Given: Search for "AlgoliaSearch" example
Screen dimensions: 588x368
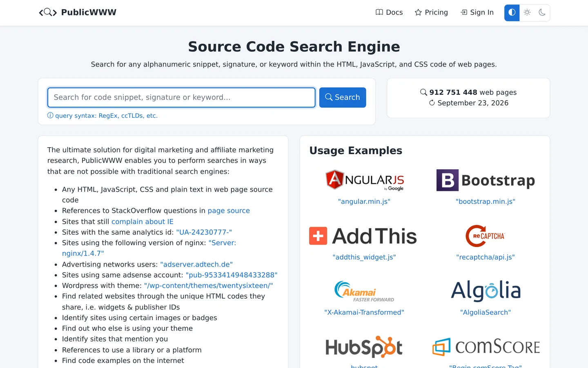Looking at the screenshot, I should click(x=486, y=312).
